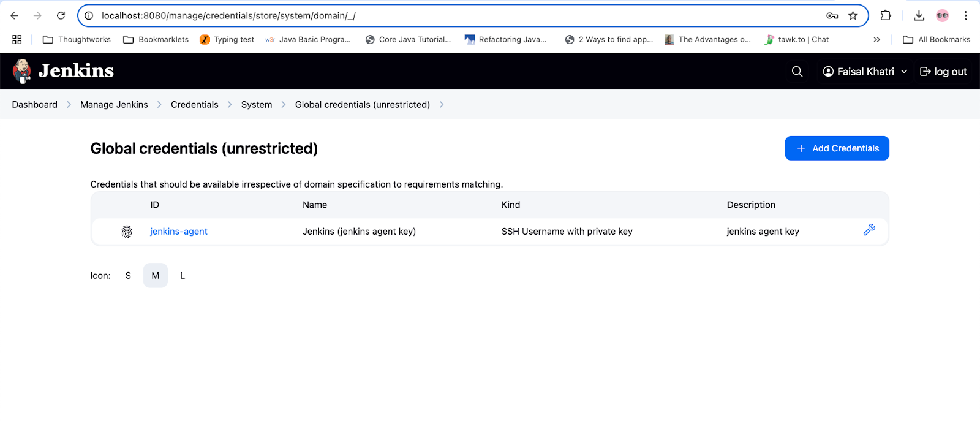
Task: Go to the Credentials breadcrumb
Action: coord(195,105)
